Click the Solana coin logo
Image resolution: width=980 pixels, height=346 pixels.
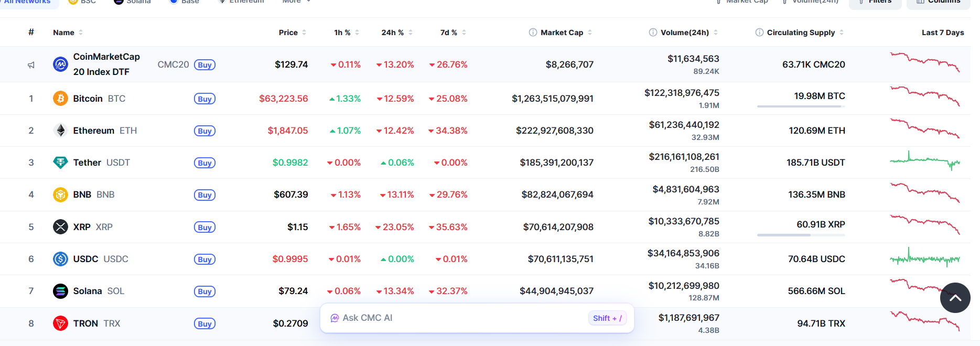coord(60,291)
